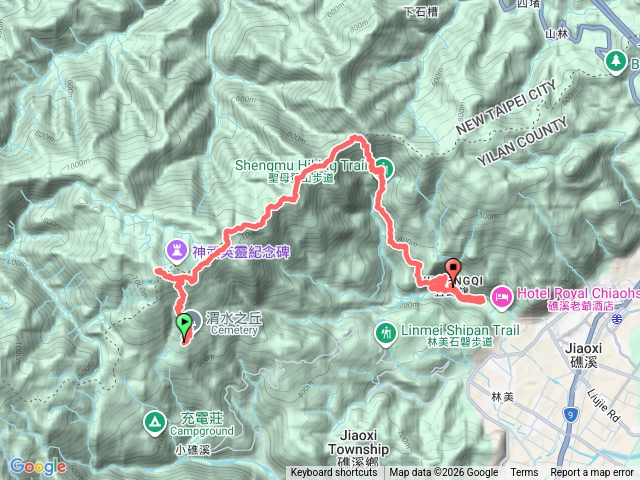
Task: Open the Hotel Royal Chiaohsi pink bed icon
Action: [x=502, y=297]
